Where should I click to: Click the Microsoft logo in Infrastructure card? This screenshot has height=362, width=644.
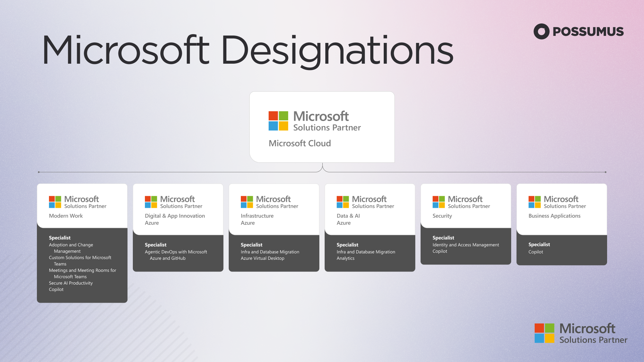point(247,202)
